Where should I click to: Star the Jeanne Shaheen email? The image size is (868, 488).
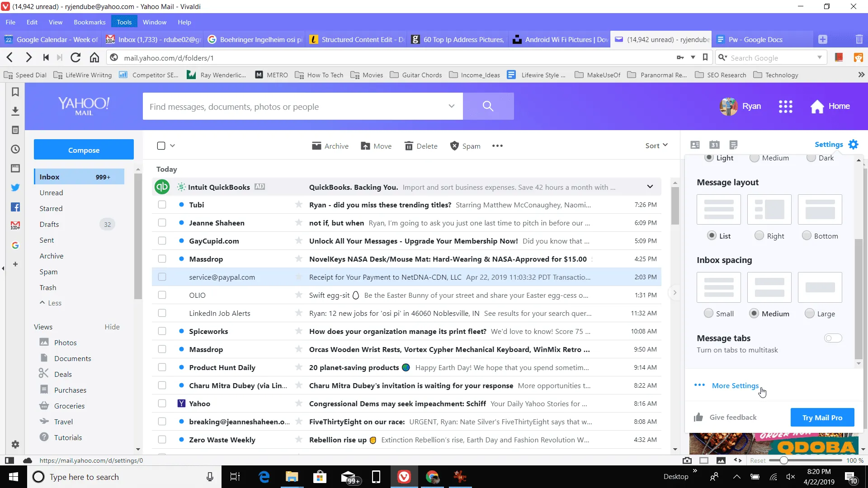(298, 223)
